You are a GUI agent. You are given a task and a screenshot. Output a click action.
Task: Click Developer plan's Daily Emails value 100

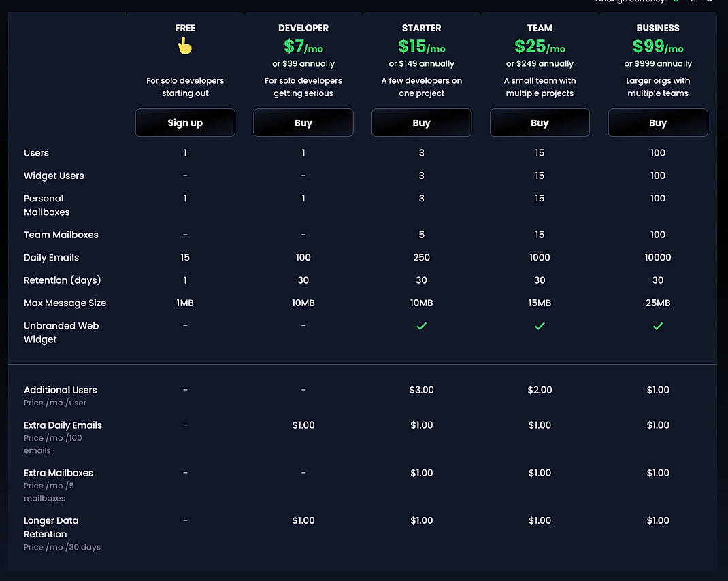(303, 257)
